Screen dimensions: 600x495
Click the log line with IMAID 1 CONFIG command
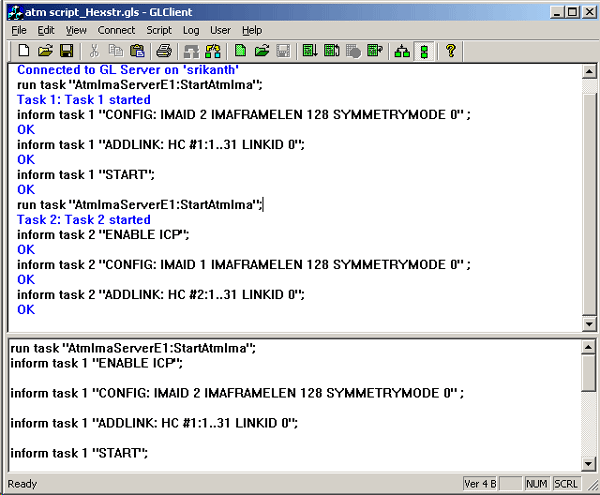[244, 265]
